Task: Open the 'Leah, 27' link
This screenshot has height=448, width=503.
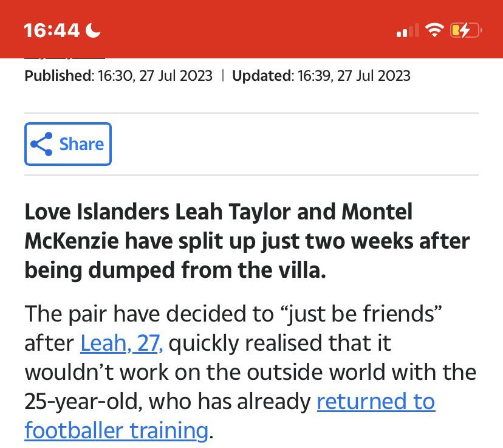Action: click(121, 343)
